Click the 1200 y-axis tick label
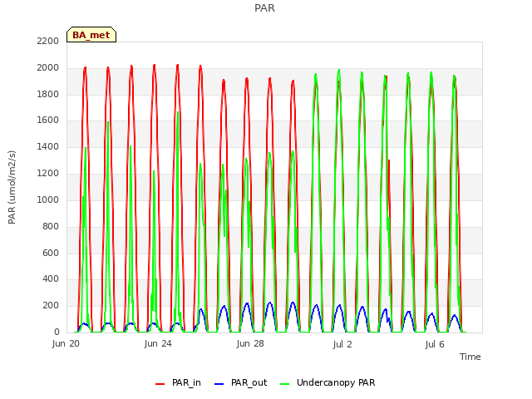Viewport: 532px width, 399px height. click(48, 174)
